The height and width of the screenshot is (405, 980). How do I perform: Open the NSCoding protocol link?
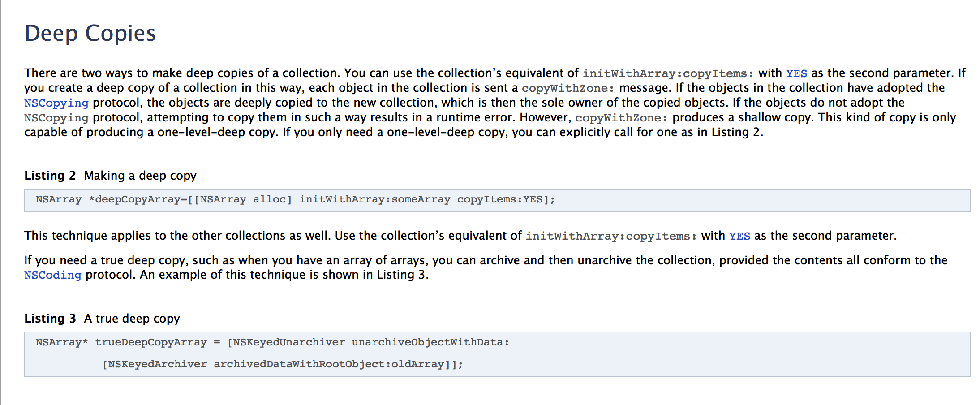click(x=53, y=275)
